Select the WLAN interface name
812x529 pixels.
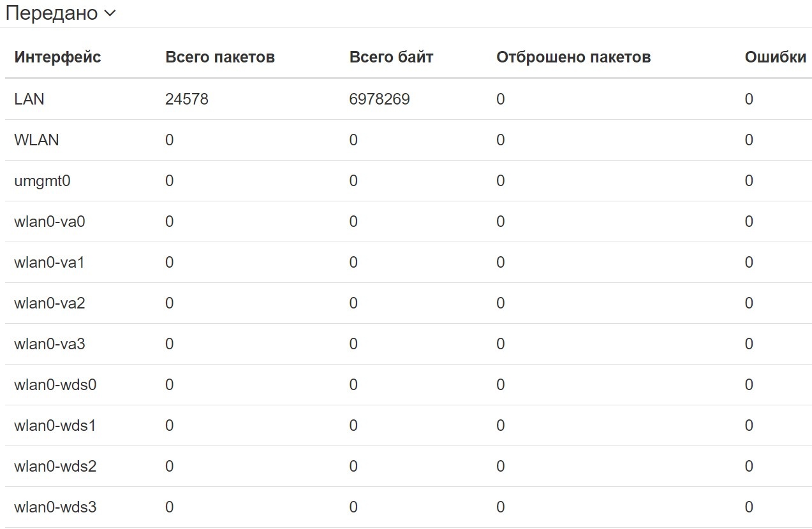(36, 140)
